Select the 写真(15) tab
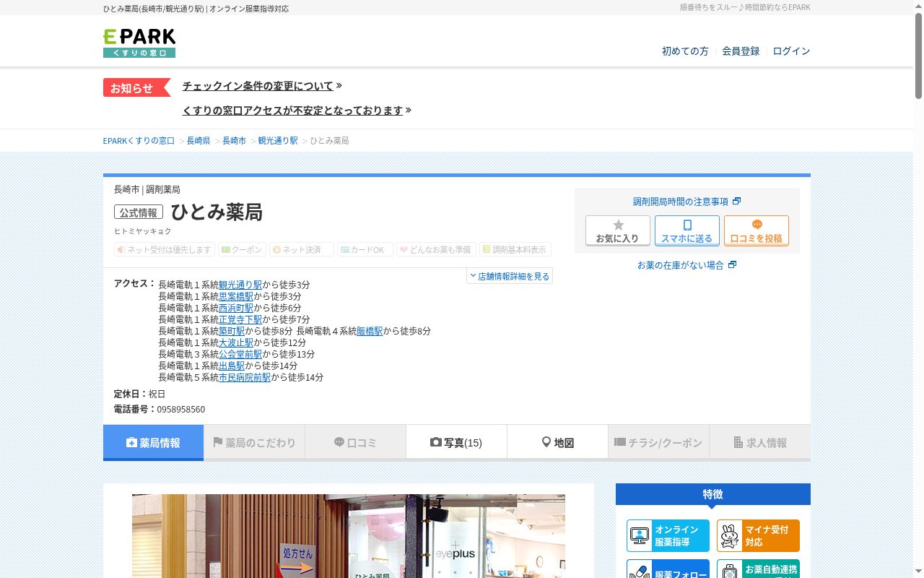Screen dimensions: 924x578 click(456, 443)
